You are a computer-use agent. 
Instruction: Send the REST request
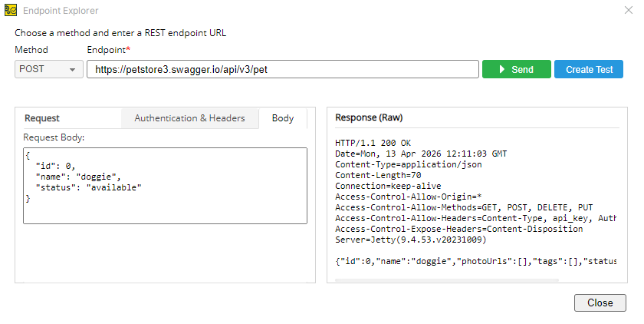(516, 69)
